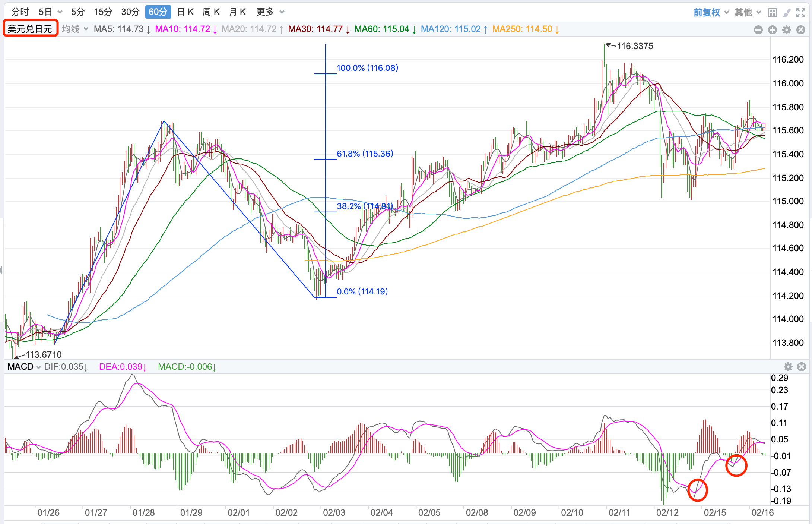Open the 更多 dropdown menu
Viewport: 812px width, 524px height.
click(x=270, y=12)
